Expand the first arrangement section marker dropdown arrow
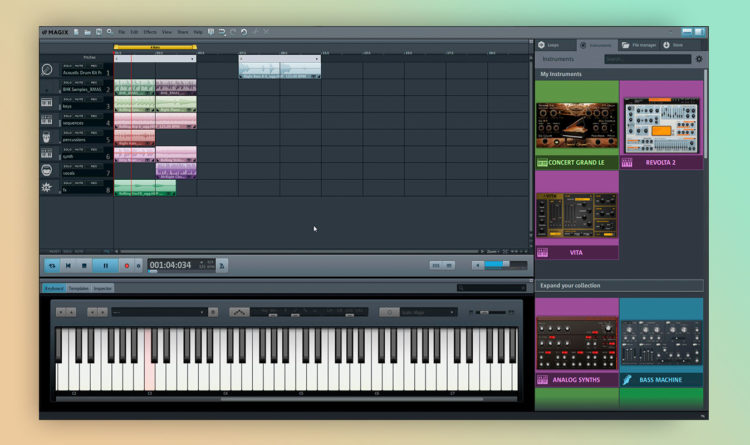750x445 pixels. click(x=192, y=59)
